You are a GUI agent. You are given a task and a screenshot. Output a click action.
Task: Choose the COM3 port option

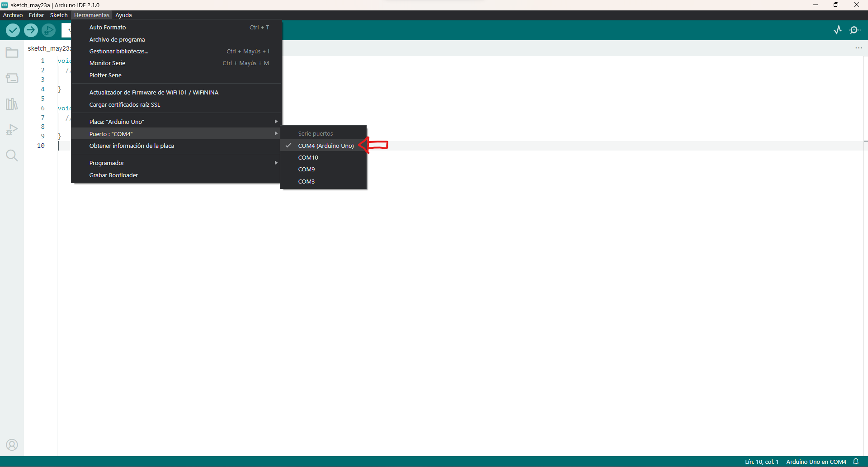coord(306,181)
